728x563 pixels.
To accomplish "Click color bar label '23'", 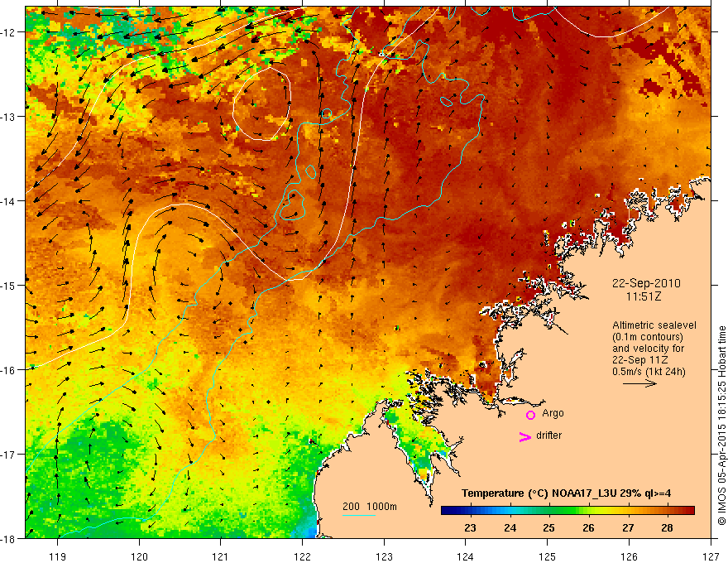I will point(470,527).
